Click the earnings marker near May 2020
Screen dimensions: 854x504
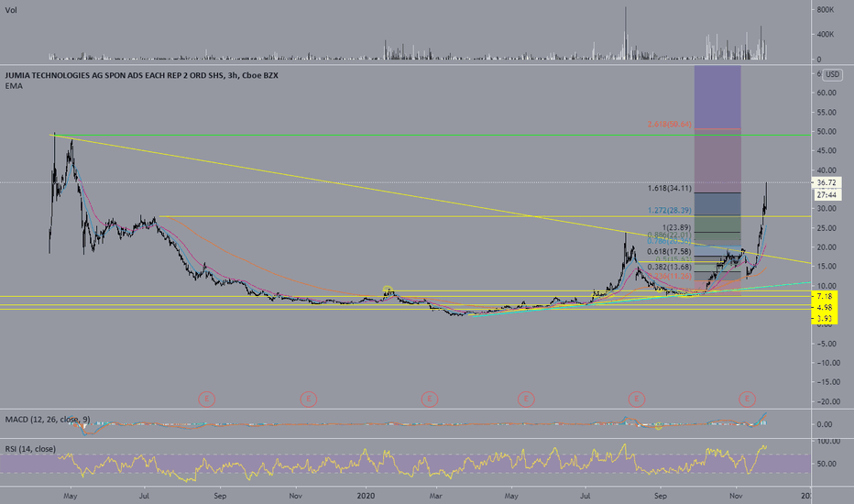(x=526, y=400)
